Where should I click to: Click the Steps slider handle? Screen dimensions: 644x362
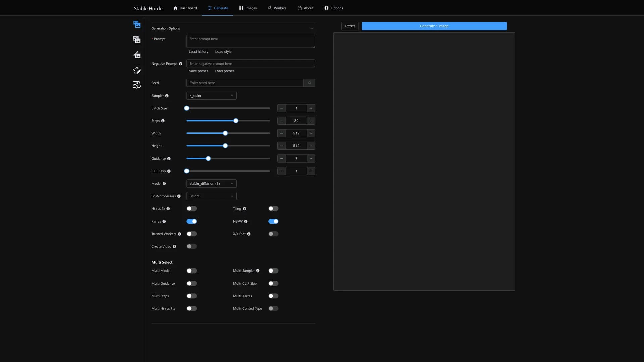(x=236, y=121)
